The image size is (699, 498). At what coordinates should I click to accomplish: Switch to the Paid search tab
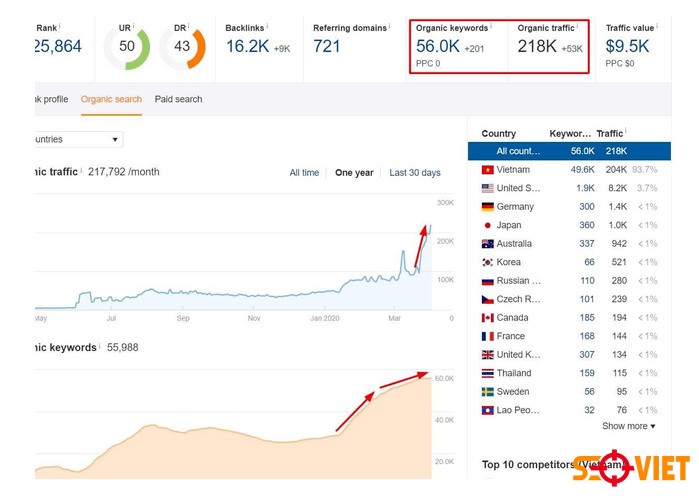tap(178, 99)
